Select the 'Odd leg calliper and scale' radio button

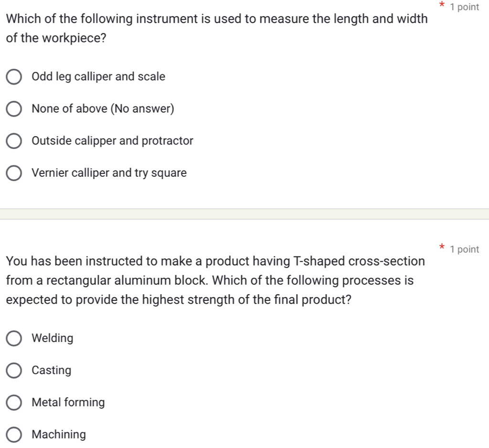click(x=14, y=77)
